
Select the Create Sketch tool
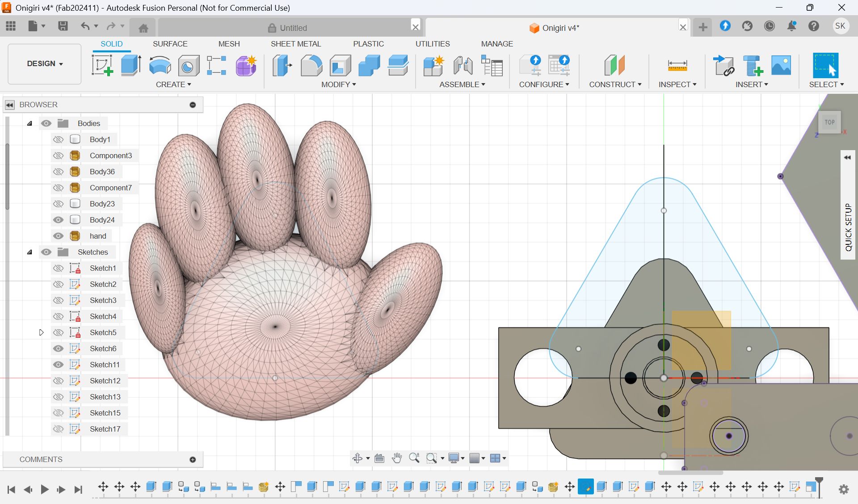[102, 65]
